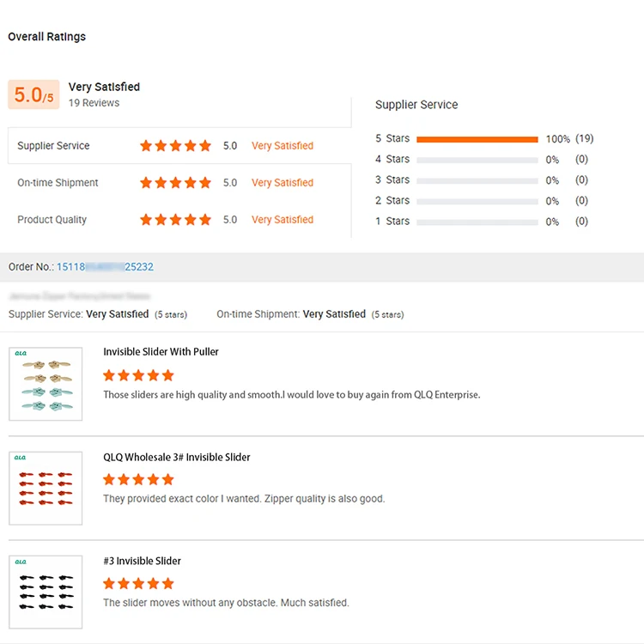The width and height of the screenshot is (644, 644).
Task: Click the 1 Stars rating bar
Action: [477, 222]
